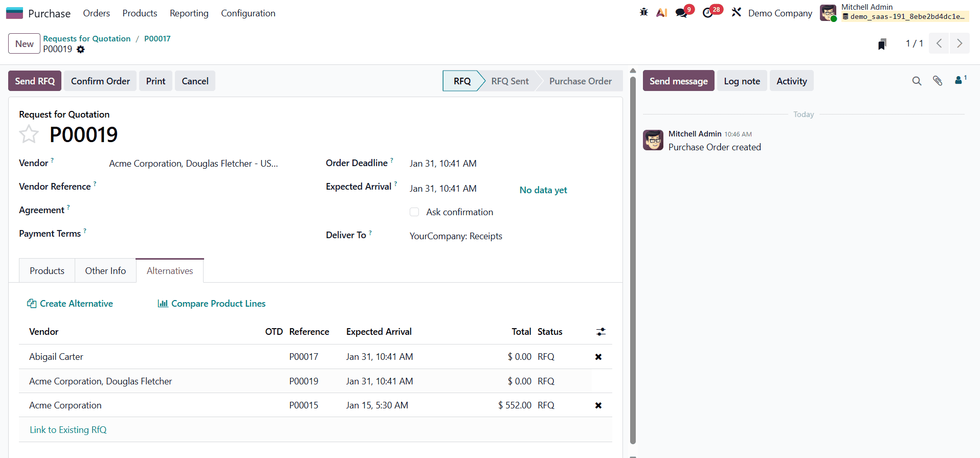Click the chatter vertical scrollbar

click(x=633, y=256)
